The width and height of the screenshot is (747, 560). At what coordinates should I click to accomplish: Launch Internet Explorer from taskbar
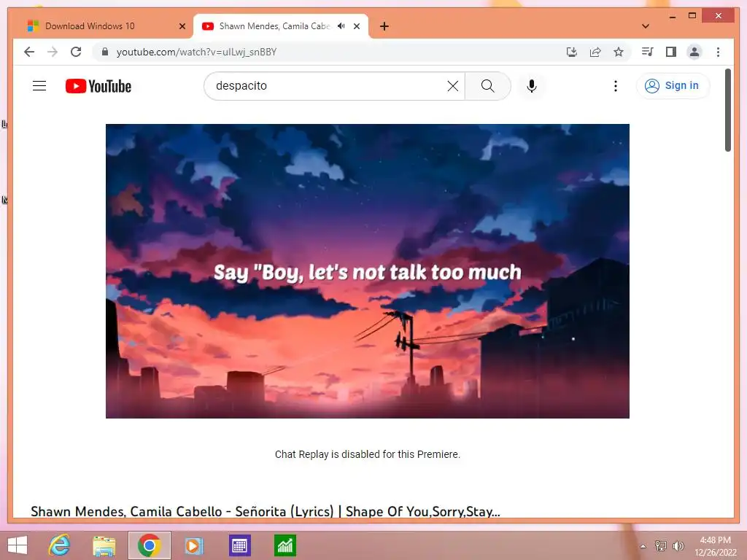(60, 545)
